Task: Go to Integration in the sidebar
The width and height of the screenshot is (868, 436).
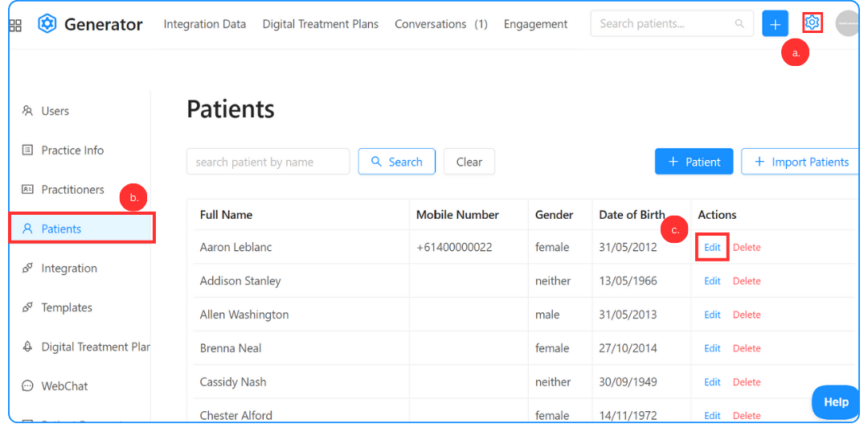Action: coord(69,269)
